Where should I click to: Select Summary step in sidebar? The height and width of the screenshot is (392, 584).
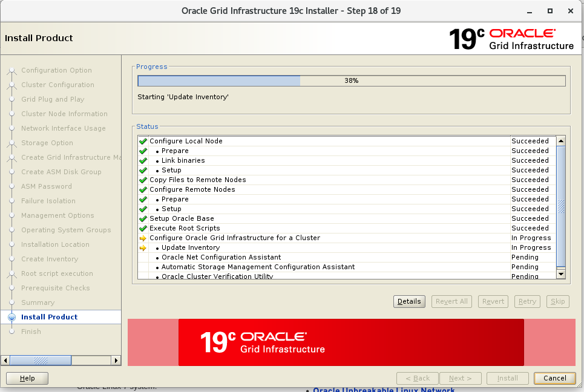tap(38, 302)
